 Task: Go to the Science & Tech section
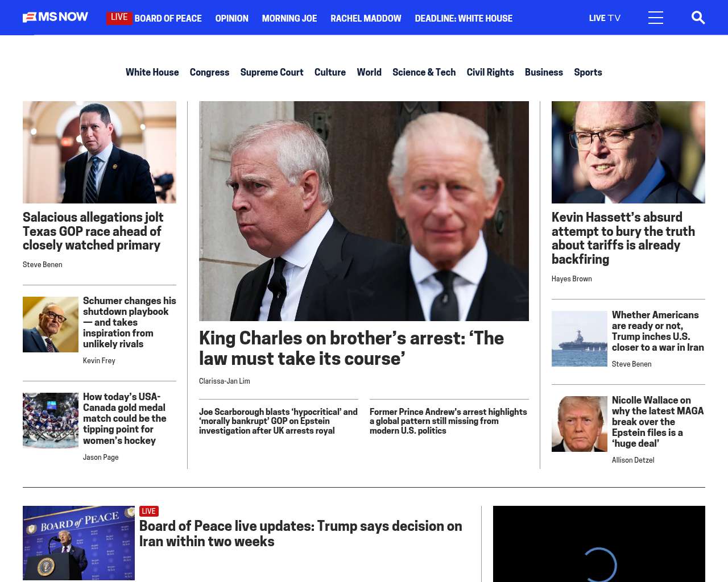[x=424, y=72]
